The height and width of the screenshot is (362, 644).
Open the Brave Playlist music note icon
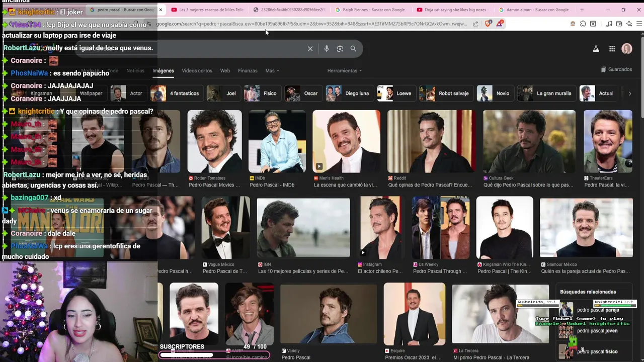[609, 24]
